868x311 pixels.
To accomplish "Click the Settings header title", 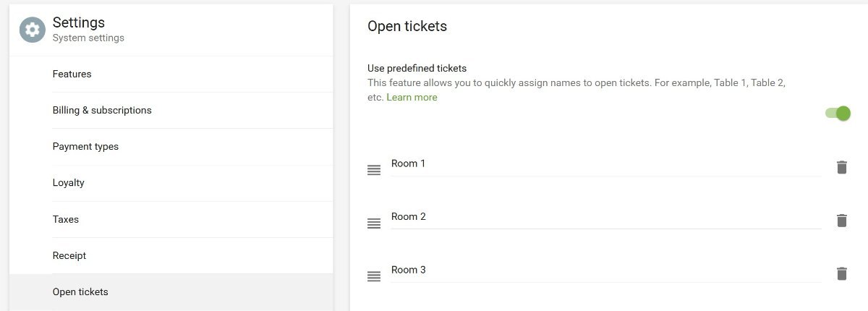I will [x=79, y=22].
